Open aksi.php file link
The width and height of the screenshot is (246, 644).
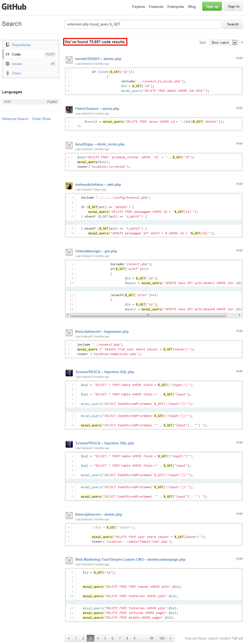pyautogui.click(x=114, y=184)
